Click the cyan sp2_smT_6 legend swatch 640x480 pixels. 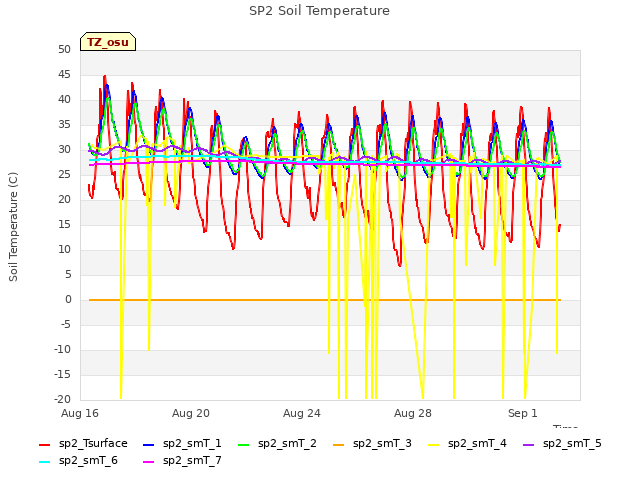(44, 462)
